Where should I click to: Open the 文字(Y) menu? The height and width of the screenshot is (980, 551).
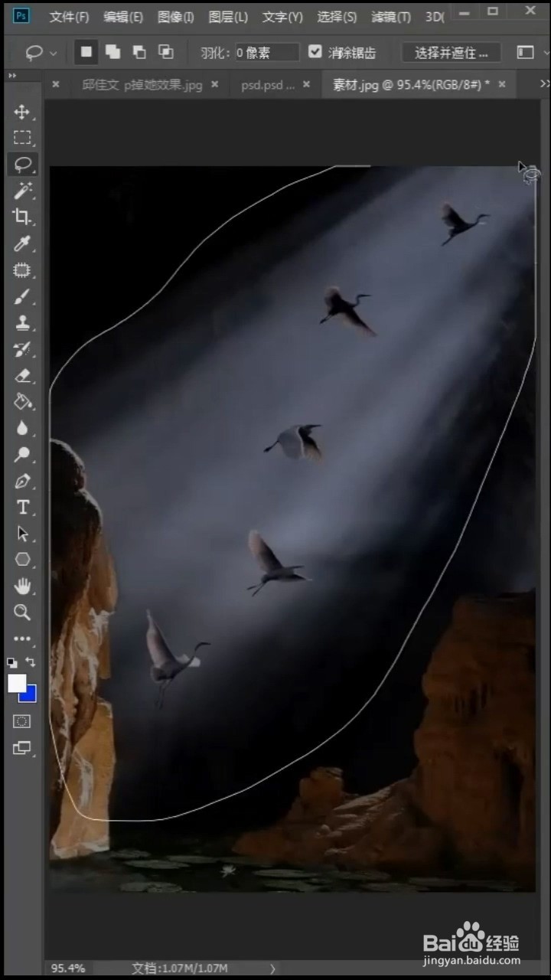pos(282,16)
